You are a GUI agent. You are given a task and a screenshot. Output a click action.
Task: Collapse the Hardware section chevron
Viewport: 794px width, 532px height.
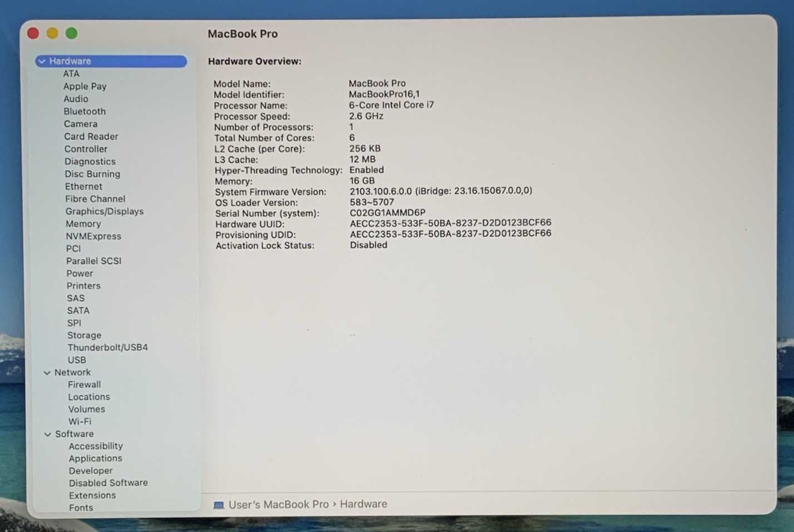click(42, 61)
